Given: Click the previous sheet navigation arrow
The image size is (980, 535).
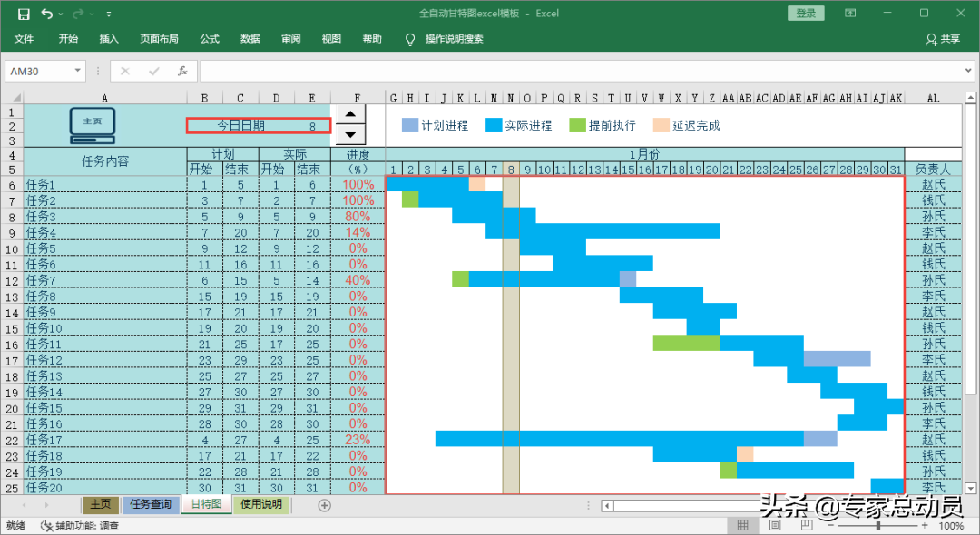Looking at the screenshot, I should 24,505.
